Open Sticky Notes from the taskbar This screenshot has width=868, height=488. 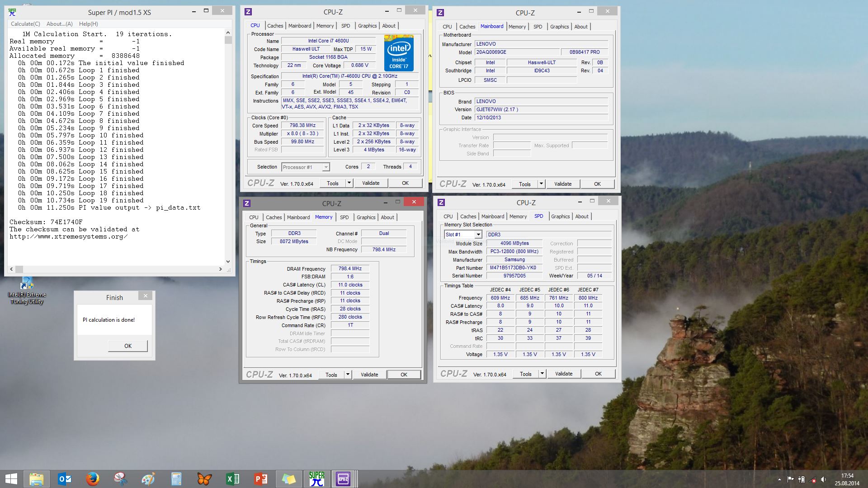[288, 479]
